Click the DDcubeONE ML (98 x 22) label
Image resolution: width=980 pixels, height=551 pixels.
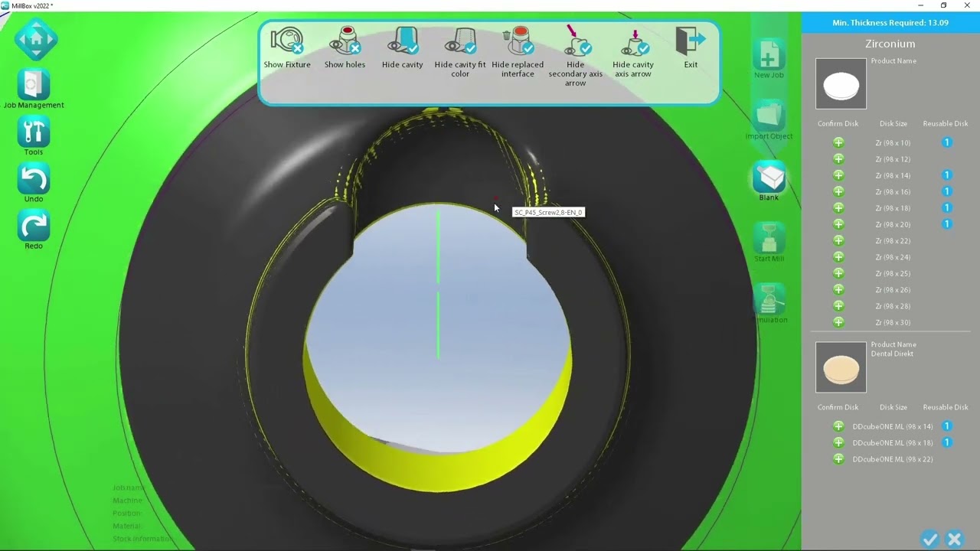coord(893,459)
